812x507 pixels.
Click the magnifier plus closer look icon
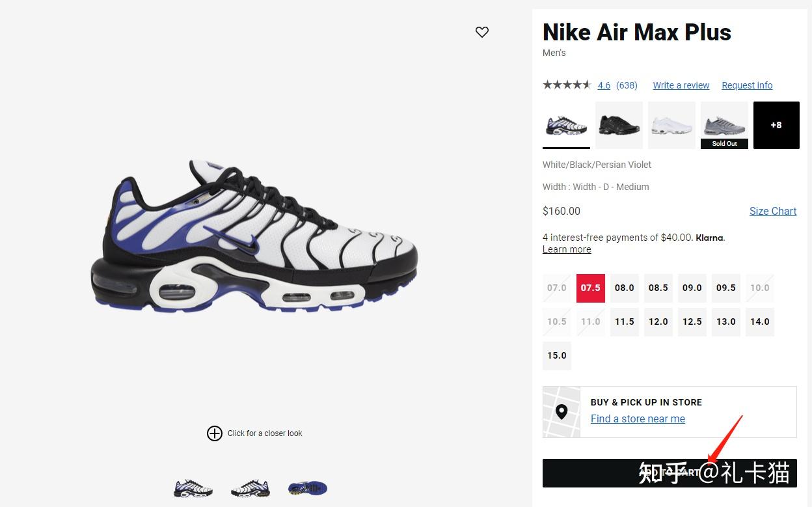[214, 433]
